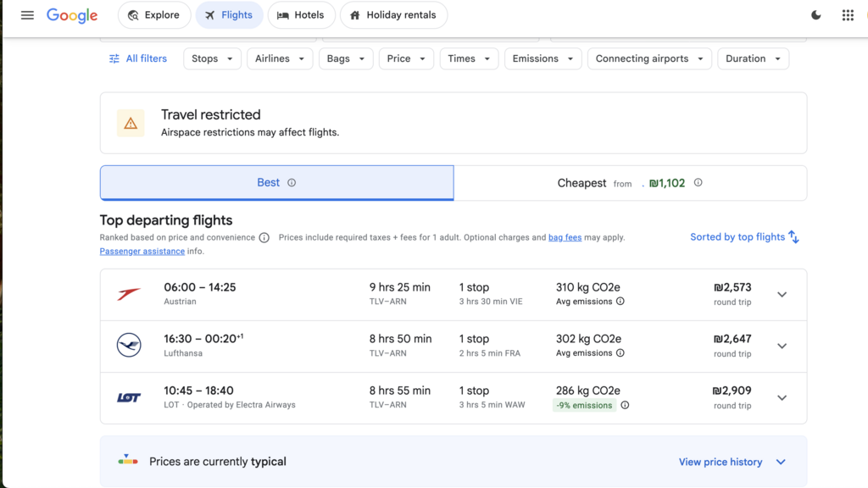Image resolution: width=868 pixels, height=488 pixels.
Task: Show emissions info for Lufthansa flight
Action: [x=620, y=353]
